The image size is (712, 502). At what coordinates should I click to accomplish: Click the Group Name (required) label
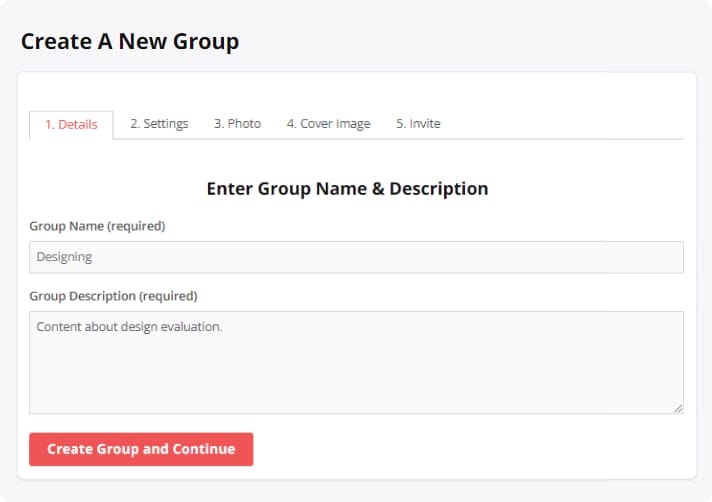point(97,226)
